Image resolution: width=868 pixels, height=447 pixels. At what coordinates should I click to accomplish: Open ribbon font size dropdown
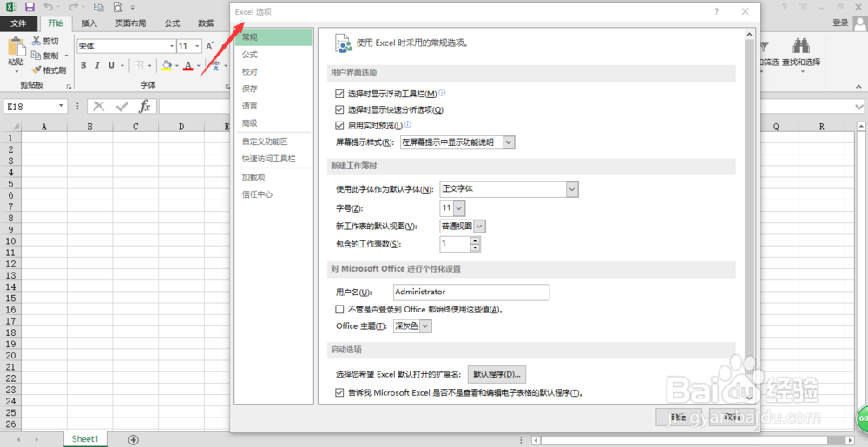point(197,47)
